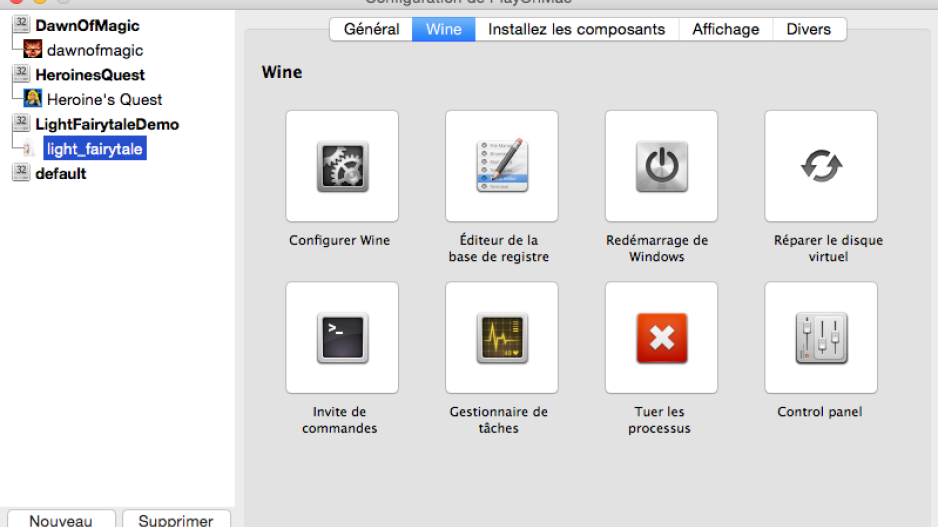Viewport: 938px width, 527px height.
Task: Click the Invite de commandes label
Action: coord(340,420)
